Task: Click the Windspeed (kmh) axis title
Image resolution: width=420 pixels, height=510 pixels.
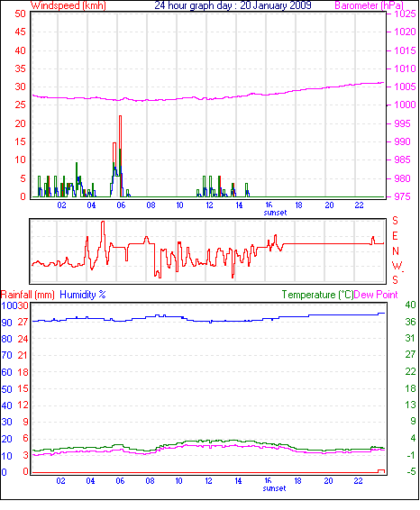Action: click(x=68, y=5)
